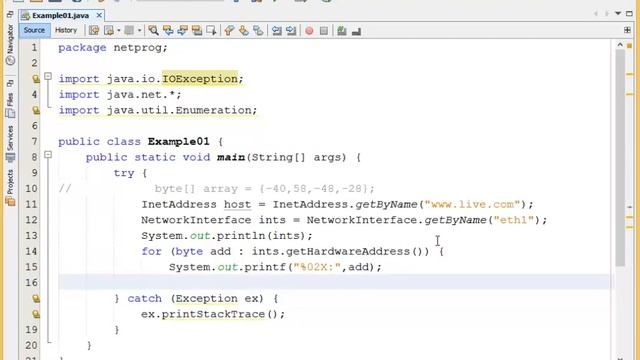
Task: Close the Example01.java tab
Action: click(99, 15)
